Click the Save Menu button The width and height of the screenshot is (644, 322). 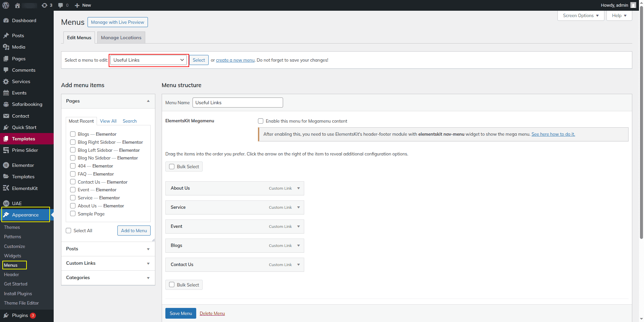tap(180, 313)
